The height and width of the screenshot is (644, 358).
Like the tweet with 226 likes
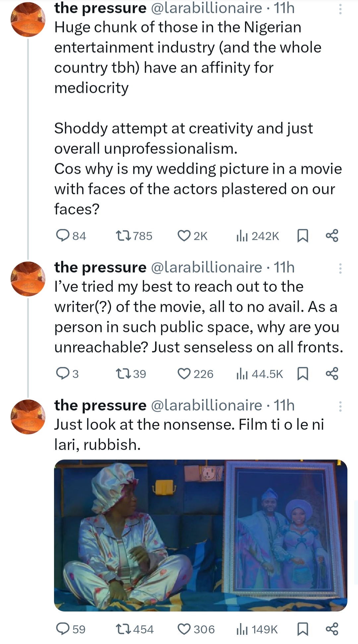point(184,374)
